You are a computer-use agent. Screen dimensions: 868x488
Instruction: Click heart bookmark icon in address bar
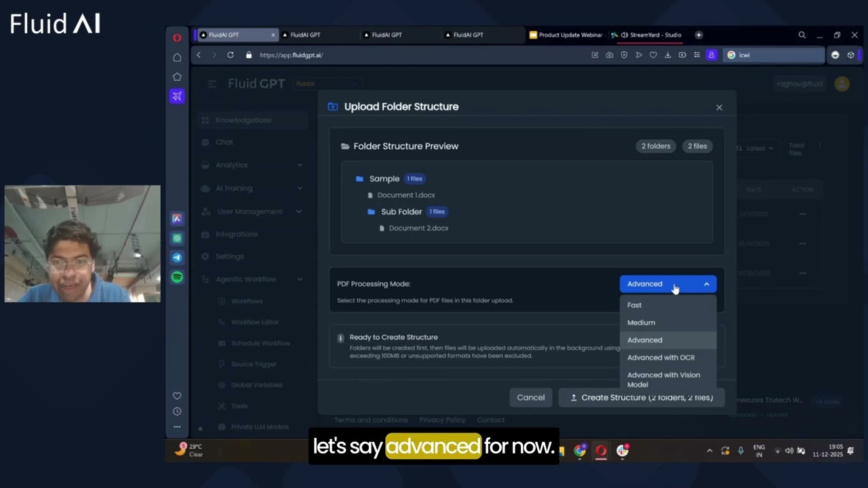653,55
